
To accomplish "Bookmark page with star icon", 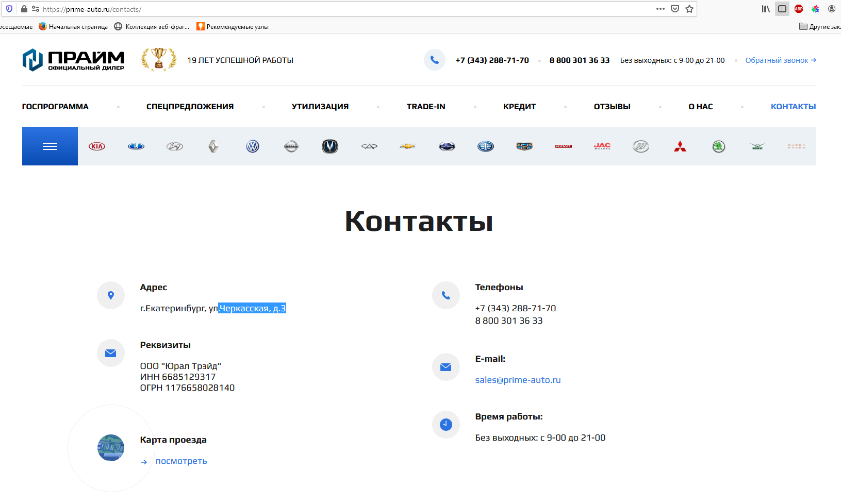I will click(x=689, y=9).
